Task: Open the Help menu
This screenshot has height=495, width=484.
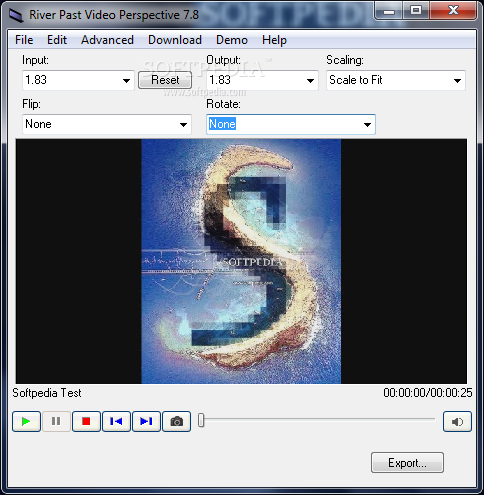Action: pos(274,40)
